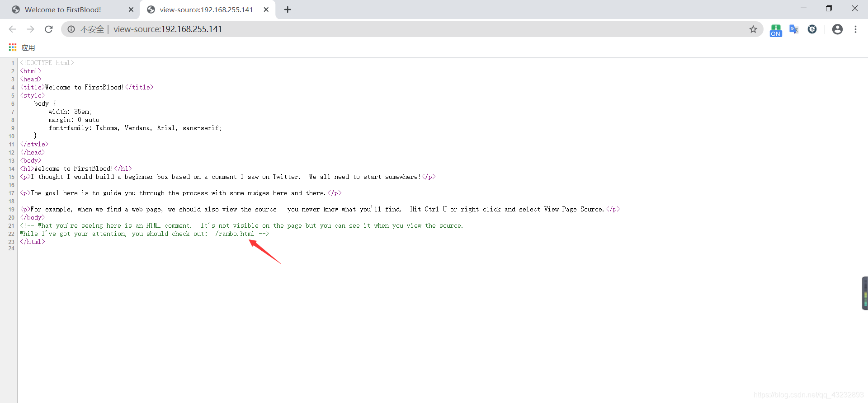Open Google Translate extension
Screen dimensions: 868x403
794,29
